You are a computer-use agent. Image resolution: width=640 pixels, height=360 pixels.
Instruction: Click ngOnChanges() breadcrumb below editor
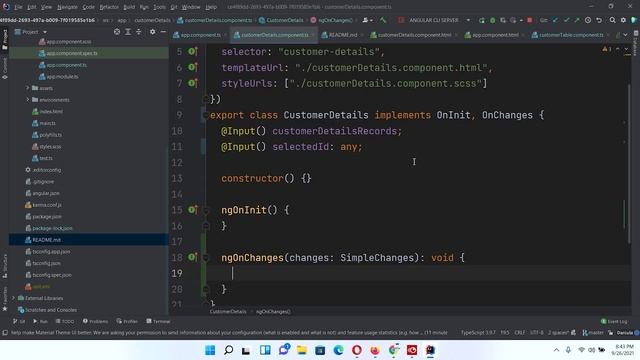[x=273, y=311]
